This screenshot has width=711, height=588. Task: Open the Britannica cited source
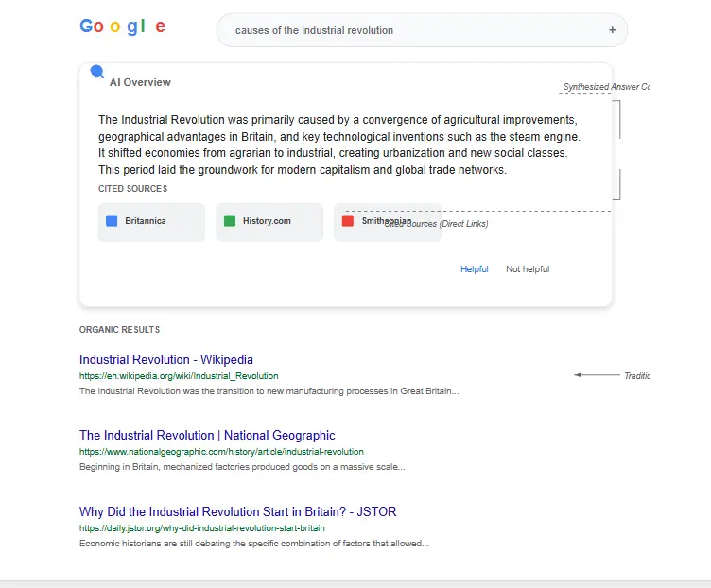click(x=151, y=222)
